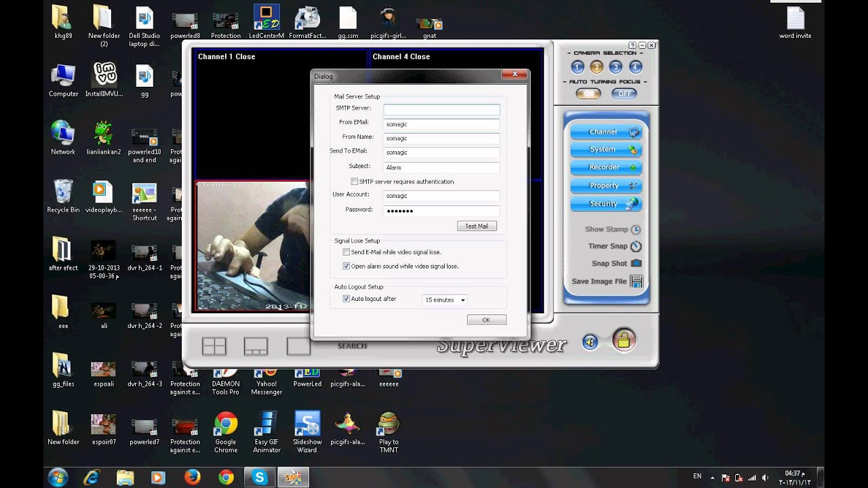Turn Auto Turning Focus ON
The width and height of the screenshot is (868, 488).
click(x=588, y=94)
